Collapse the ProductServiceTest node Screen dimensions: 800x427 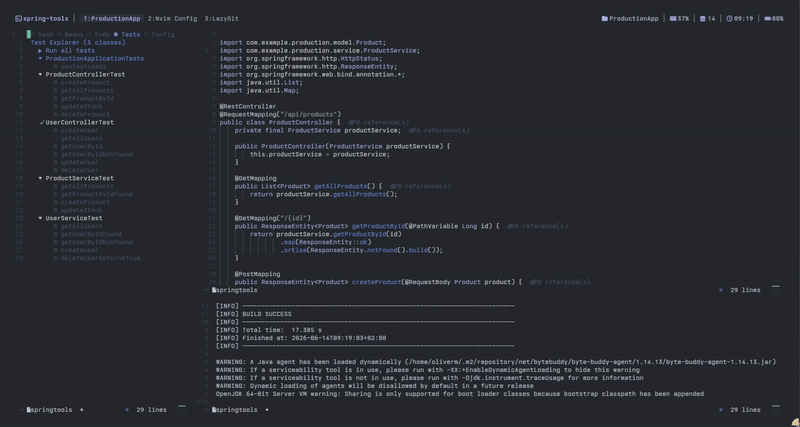click(40, 179)
